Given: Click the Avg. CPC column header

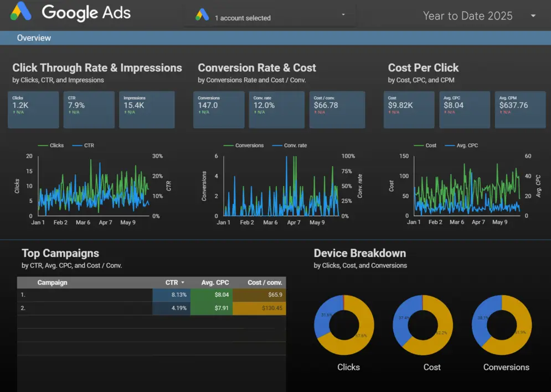Looking at the screenshot, I should click(x=215, y=282).
